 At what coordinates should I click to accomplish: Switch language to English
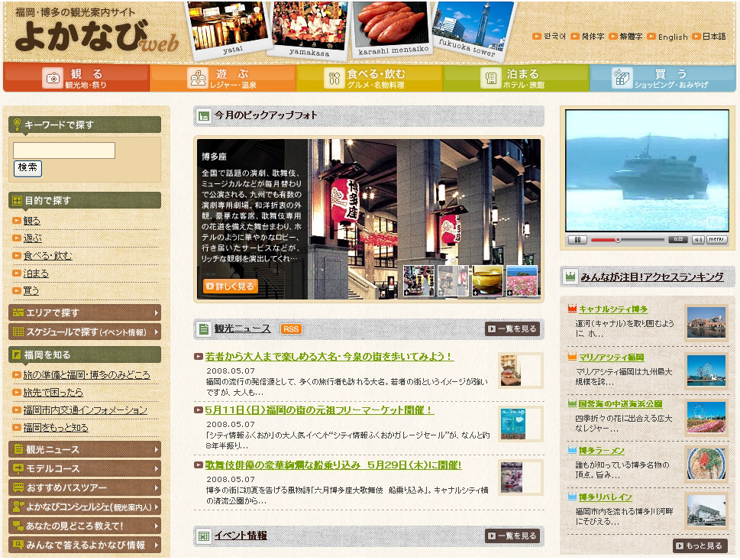pos(667,37)
